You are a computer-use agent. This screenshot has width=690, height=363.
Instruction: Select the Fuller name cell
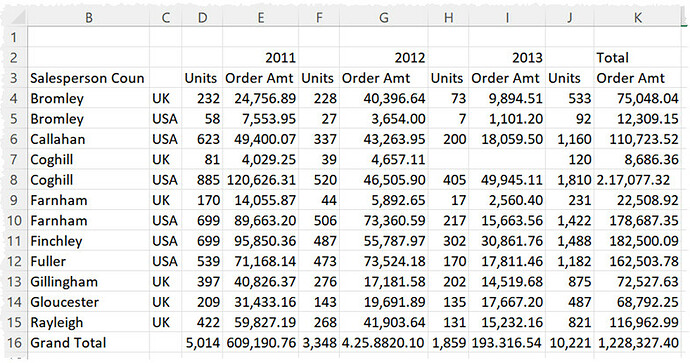click(88, 261)
